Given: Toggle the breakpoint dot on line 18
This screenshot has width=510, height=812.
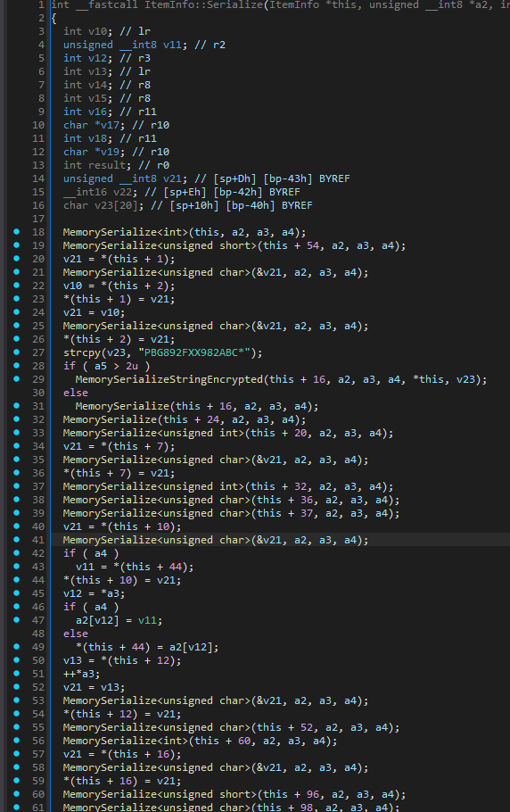Looking at the screenshot, I should click(17, 232).
